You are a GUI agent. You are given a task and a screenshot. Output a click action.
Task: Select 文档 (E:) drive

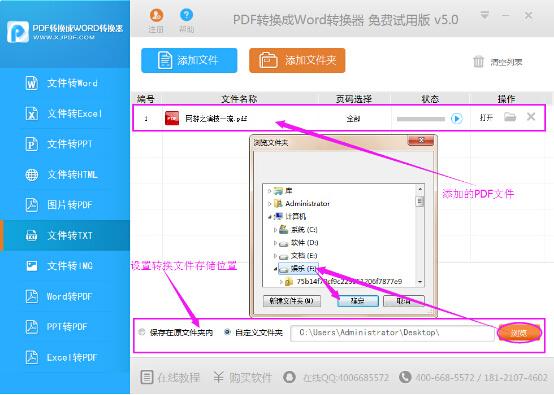(299, 256)
